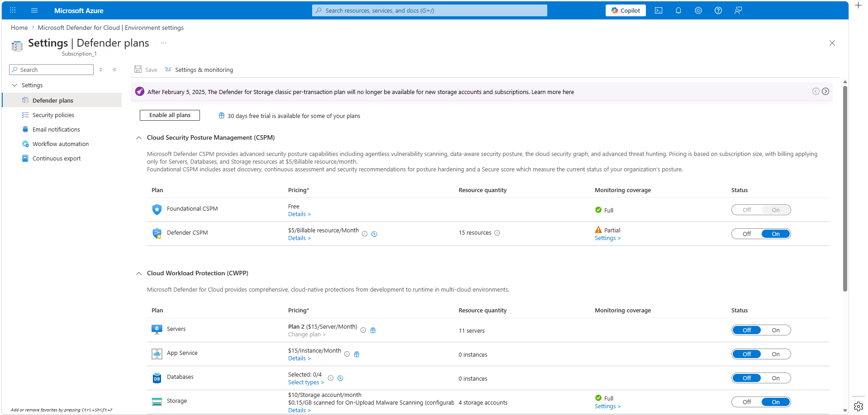Click Foundational CSPM status toggle
This screenshot has width=868, height=415.
click(761, 210)
